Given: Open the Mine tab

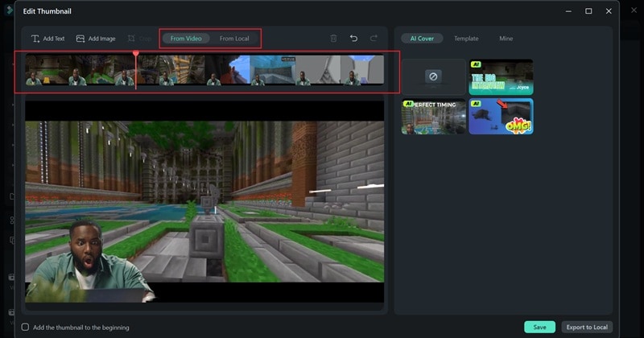Looking at the screenshot, I should coord(506,38).
